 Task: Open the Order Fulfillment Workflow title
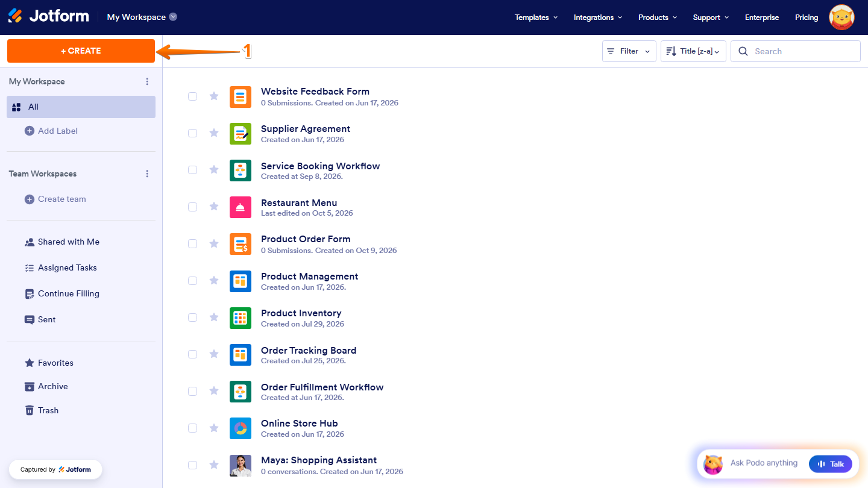[x=322, y=387]
